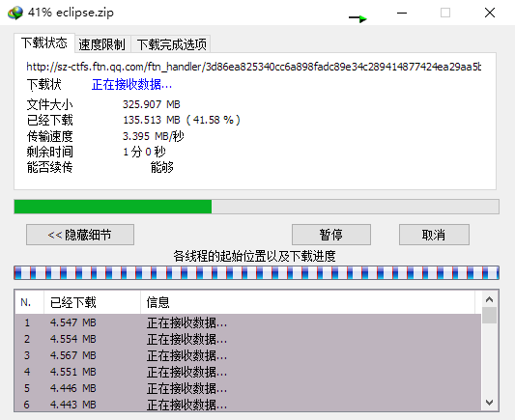This screenshot has width=515, height=420.
Task: Pause the download with 暂停
Action: pos(331,235)
